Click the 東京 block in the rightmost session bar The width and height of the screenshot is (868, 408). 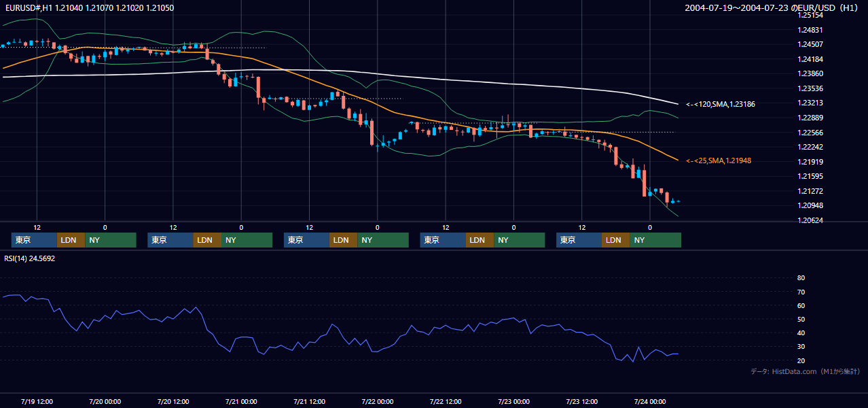click(579, 240)
